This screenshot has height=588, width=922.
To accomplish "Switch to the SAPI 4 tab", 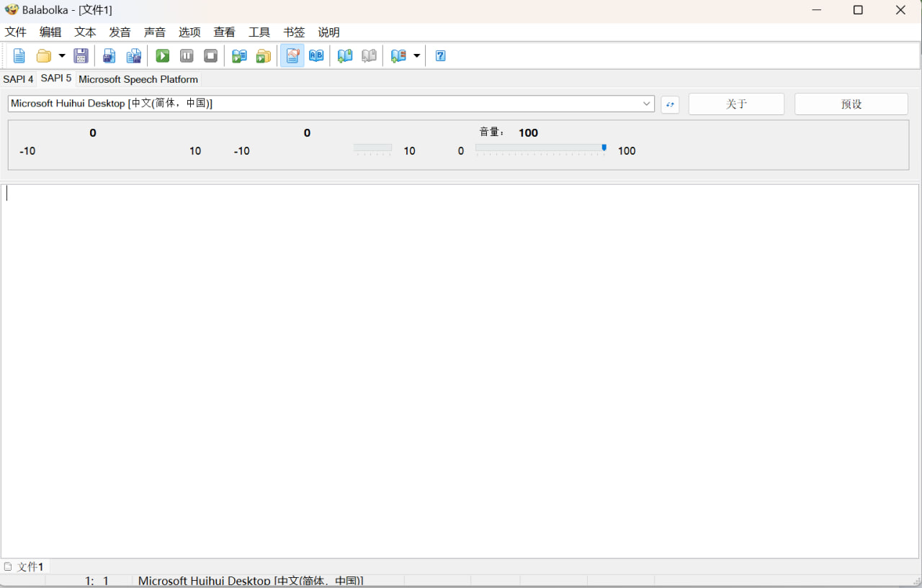I will (x=18, y=79).
